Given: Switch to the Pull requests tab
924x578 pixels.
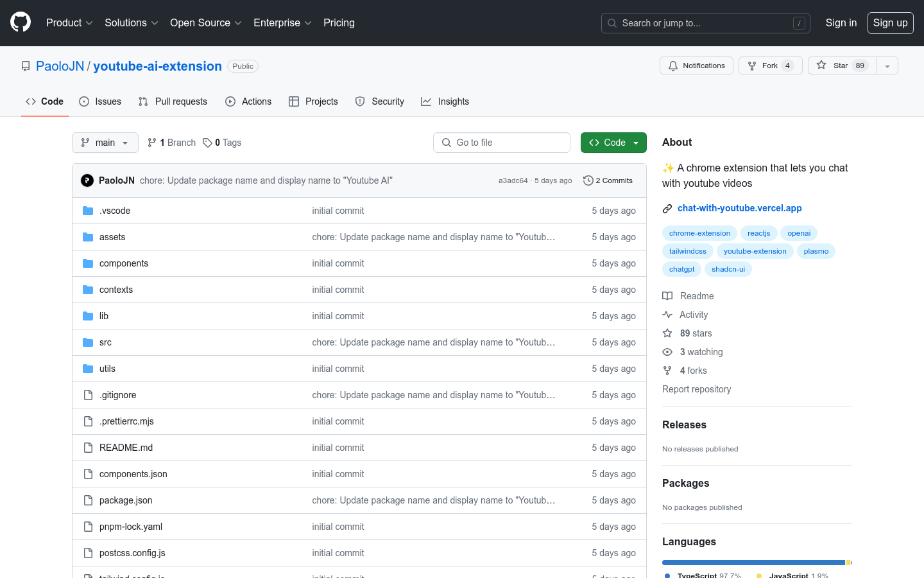Looking at the screenshot, I should (x=173, y=101).
